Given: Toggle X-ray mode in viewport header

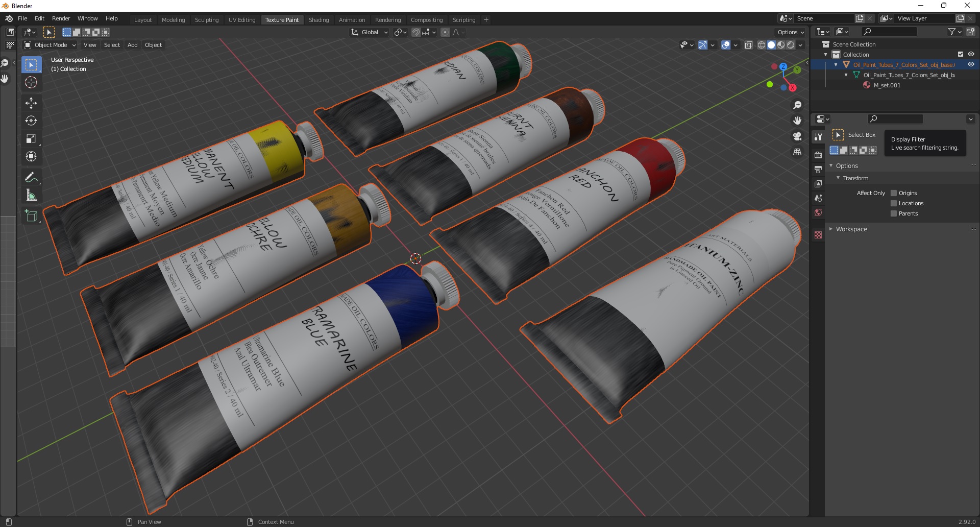Looking at the screenshot, I should [749, 45].
